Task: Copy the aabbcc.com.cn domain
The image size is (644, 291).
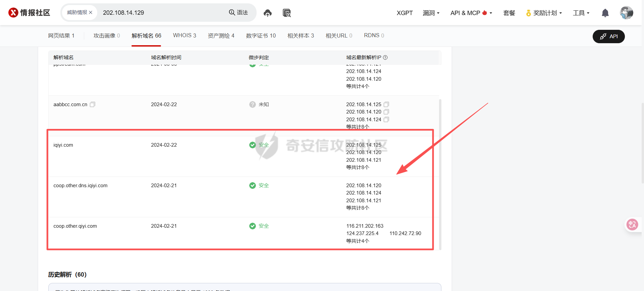Action: (x=93, y=104)
